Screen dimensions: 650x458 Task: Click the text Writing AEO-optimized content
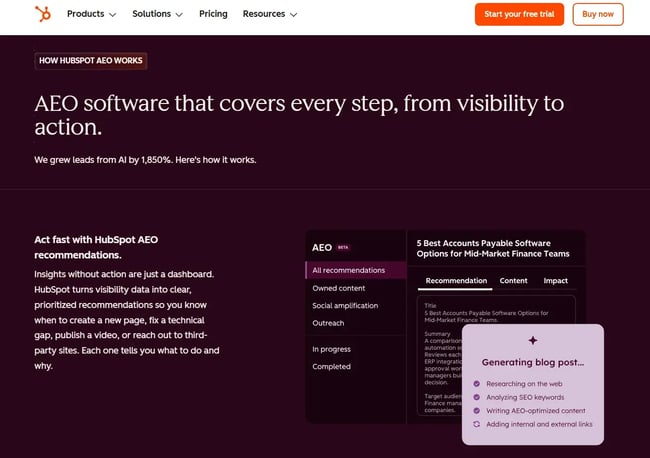(x=536, y=411)
